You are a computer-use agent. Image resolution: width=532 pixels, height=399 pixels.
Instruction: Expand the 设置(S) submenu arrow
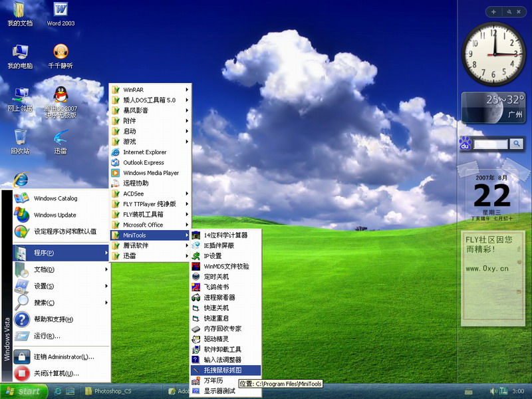(x=106, y=286)
